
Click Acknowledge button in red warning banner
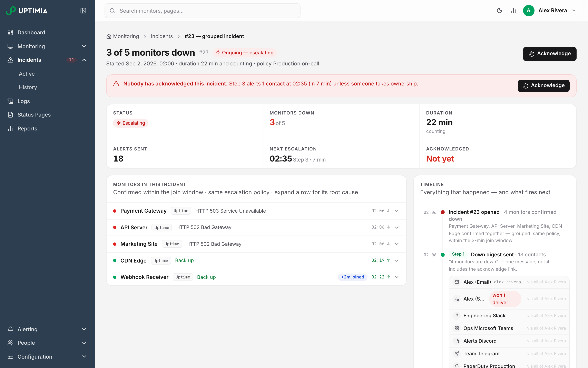tap(543, 86)
